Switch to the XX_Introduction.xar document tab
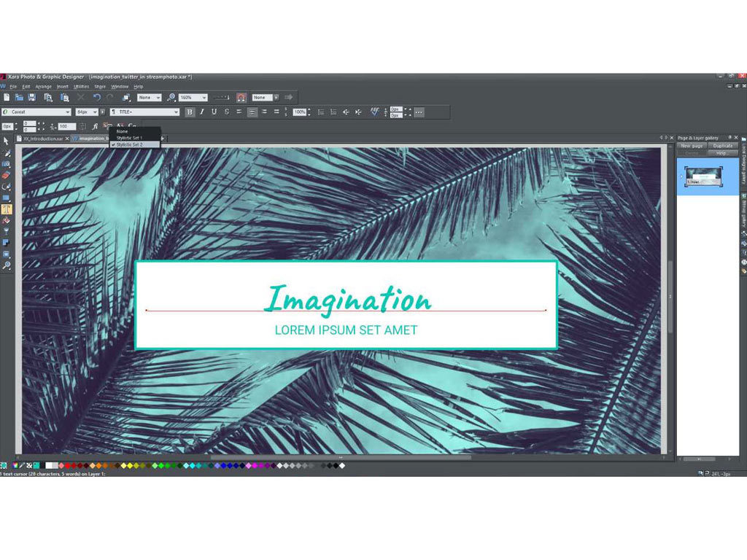The width and height of the screenshot is (747, 560). (43, 139)
